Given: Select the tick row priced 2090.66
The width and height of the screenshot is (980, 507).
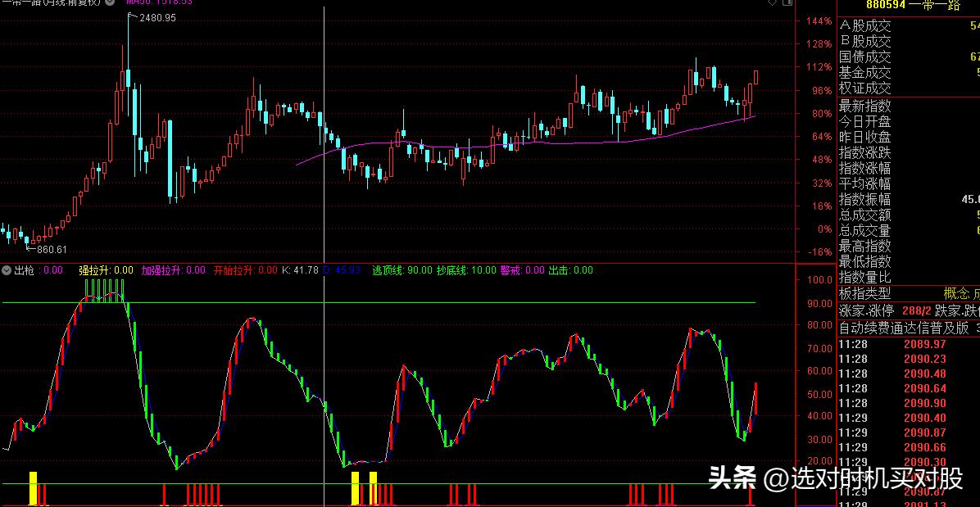Looking at the screenshot, I should coord(909,448).
